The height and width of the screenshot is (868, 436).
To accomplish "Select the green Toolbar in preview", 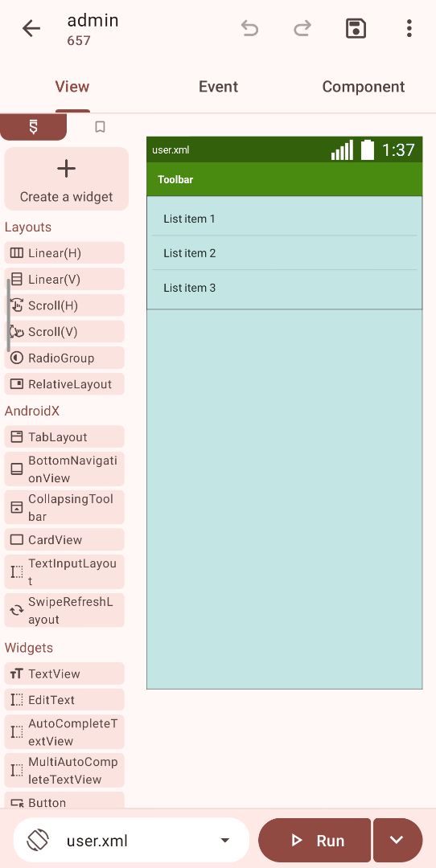I will pos(284,179).
